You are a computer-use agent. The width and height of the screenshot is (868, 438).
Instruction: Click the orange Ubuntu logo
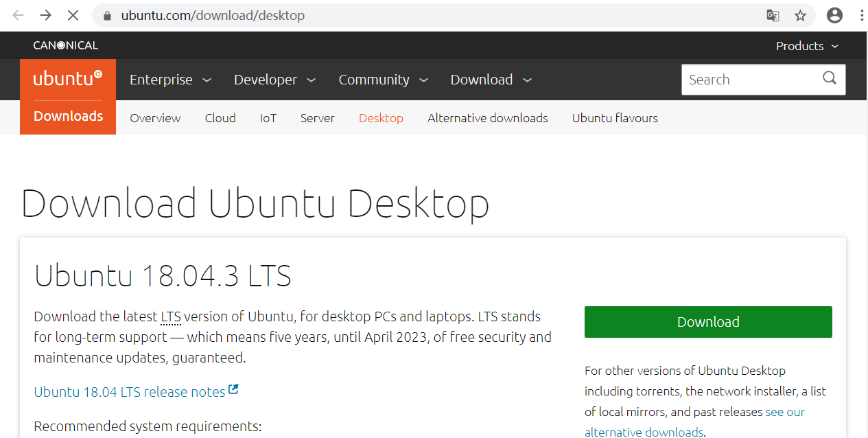coord(68,79)
